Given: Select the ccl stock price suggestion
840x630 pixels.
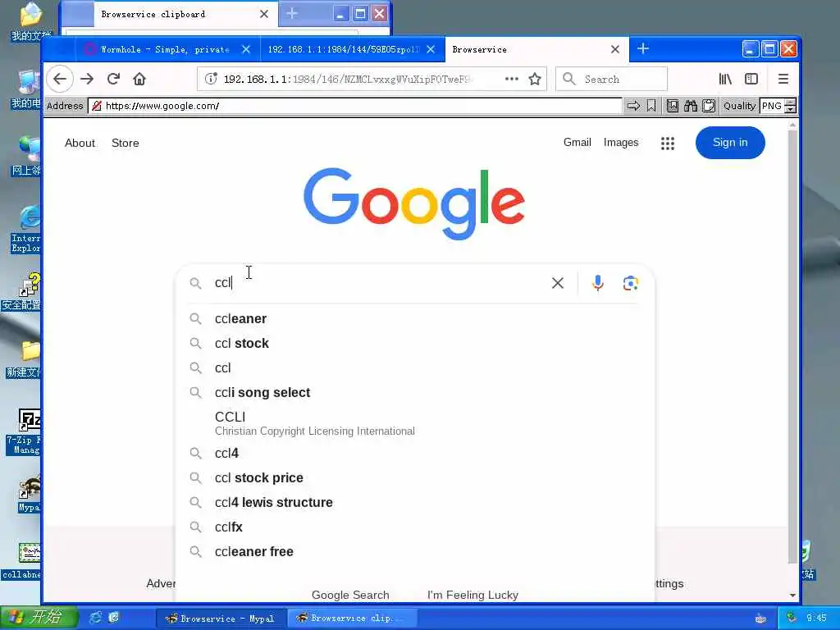Looking at the screenshot, I should coord(415,478).
